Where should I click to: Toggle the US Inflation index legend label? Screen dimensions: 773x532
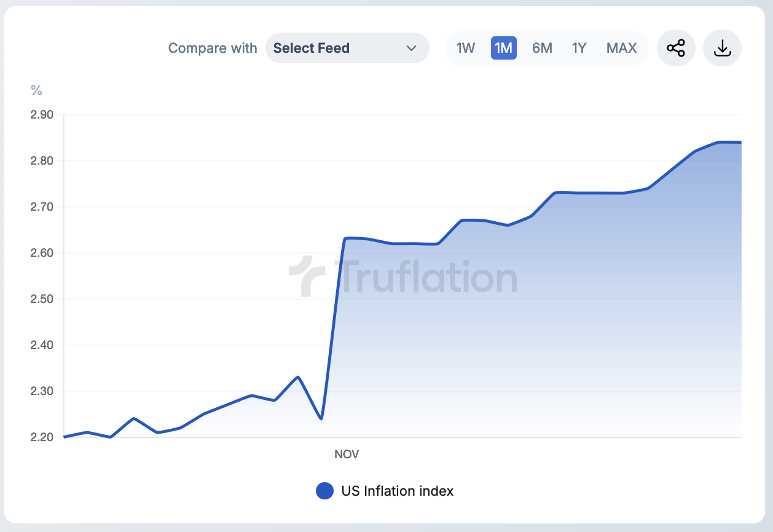coord(398,491)
